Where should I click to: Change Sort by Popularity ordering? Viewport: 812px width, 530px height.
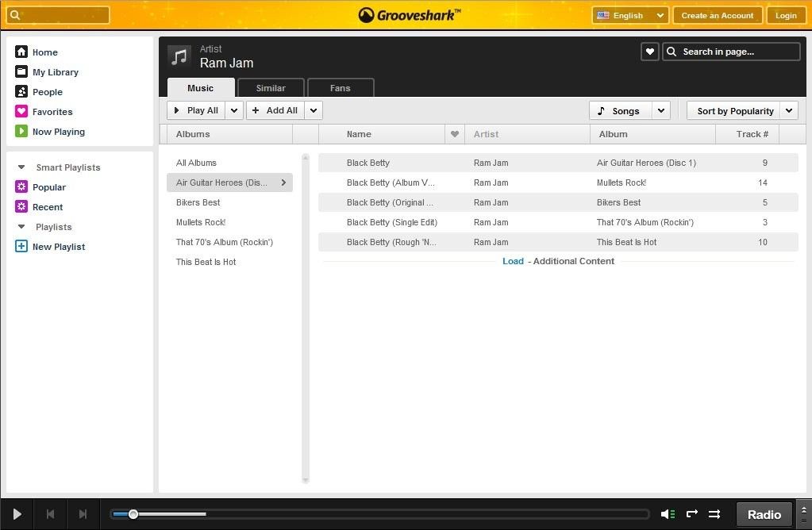point(736,110)
